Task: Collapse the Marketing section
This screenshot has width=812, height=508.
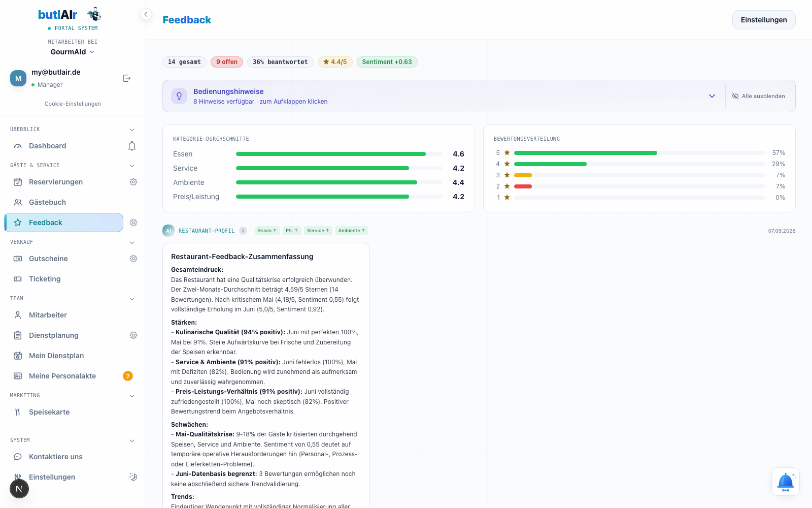Action: click(x=132, y=396)
